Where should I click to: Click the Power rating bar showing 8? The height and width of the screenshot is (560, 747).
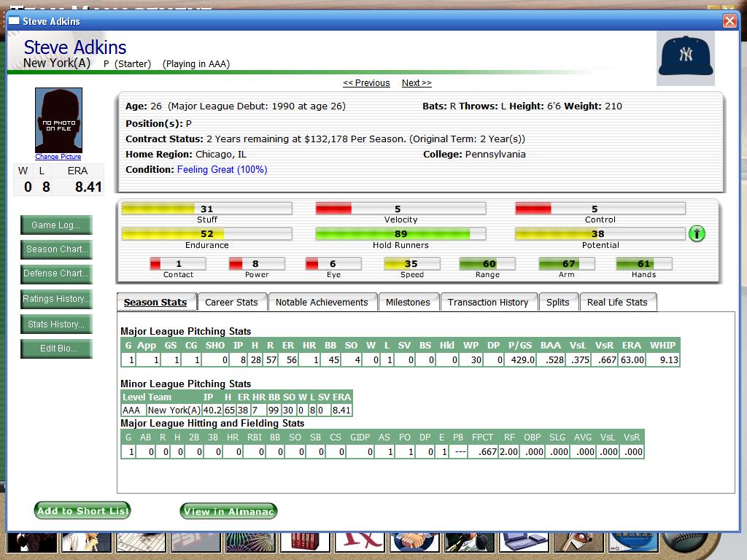tap(257, 264)
